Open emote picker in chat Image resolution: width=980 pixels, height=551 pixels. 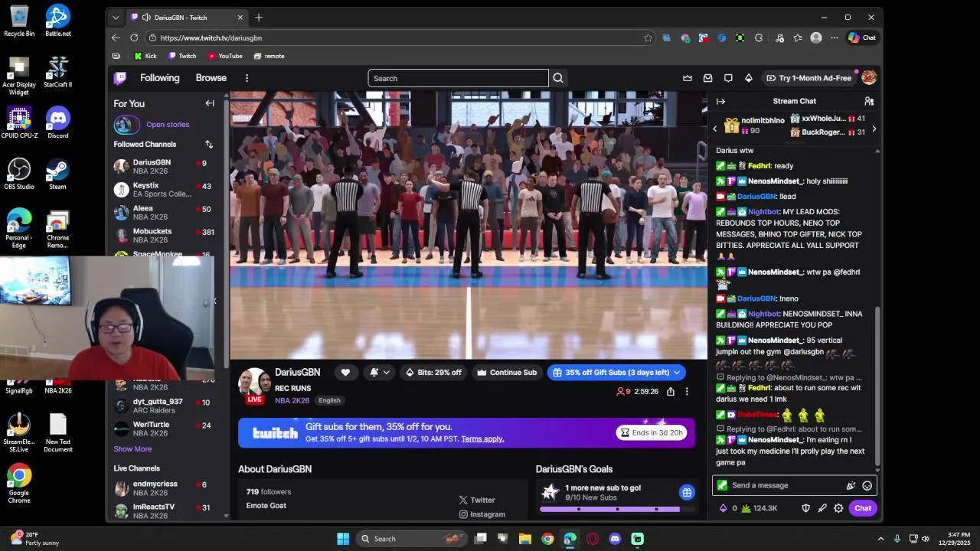point(867,485)
